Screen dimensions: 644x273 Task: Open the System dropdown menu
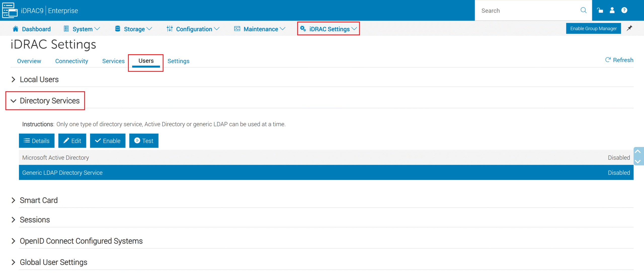[82, 29]
